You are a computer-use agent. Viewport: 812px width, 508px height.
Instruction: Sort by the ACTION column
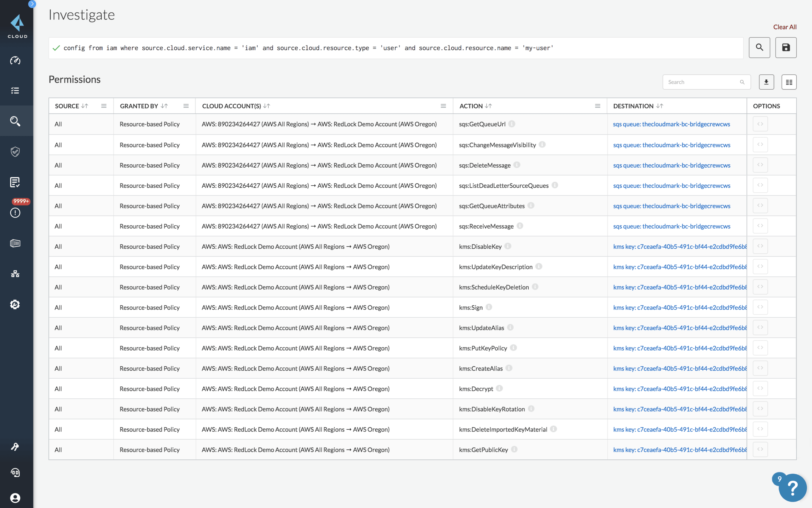488,106
